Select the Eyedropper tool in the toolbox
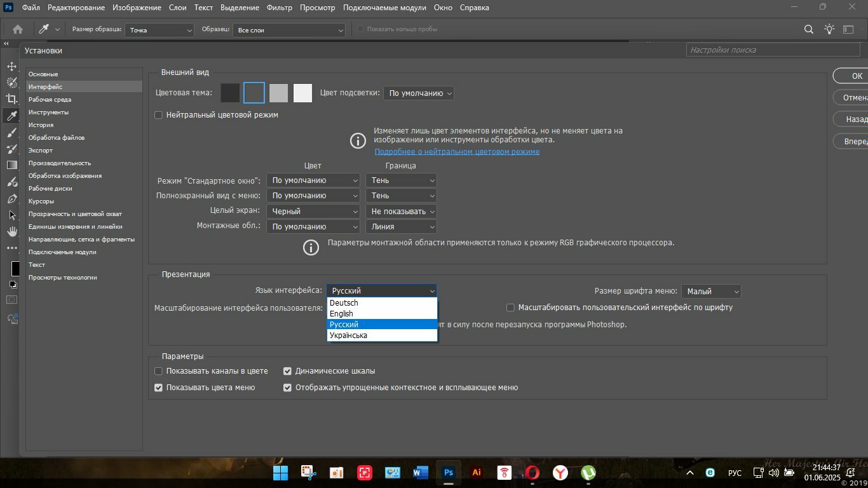 [x=11, y=116]
